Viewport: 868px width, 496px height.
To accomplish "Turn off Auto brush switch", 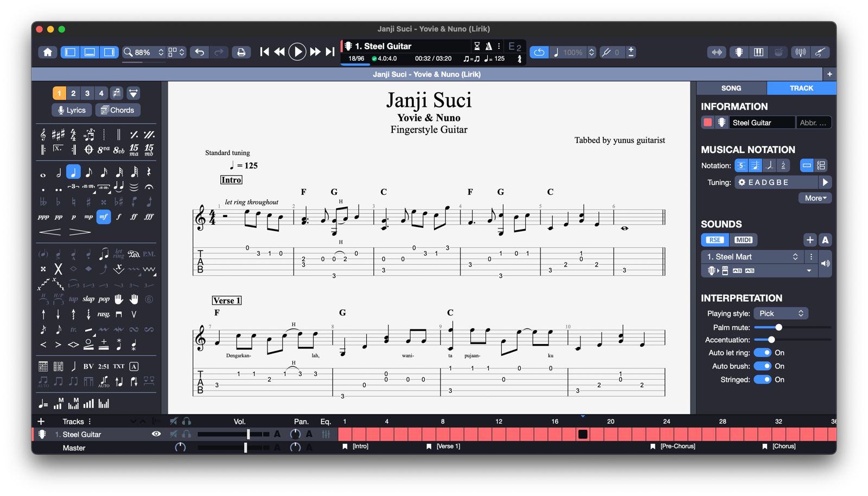I will click(762, 366).
